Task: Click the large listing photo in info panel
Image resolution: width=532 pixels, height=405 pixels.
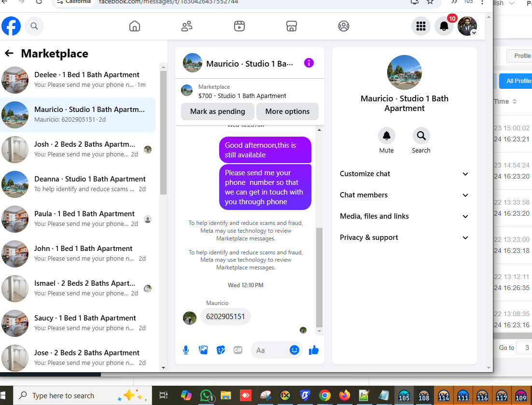Action: 404,72
